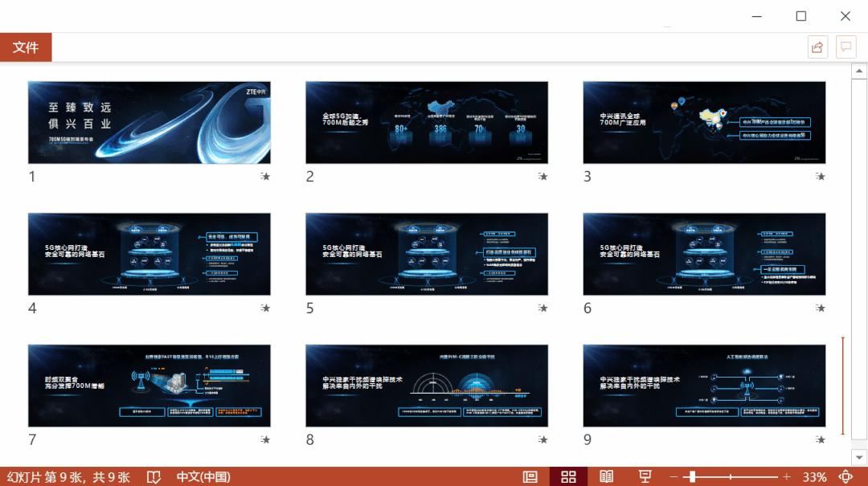The image size is (868, 486).
Task: Minimize the PowerPoint window
Action: (x=757, y=16)
